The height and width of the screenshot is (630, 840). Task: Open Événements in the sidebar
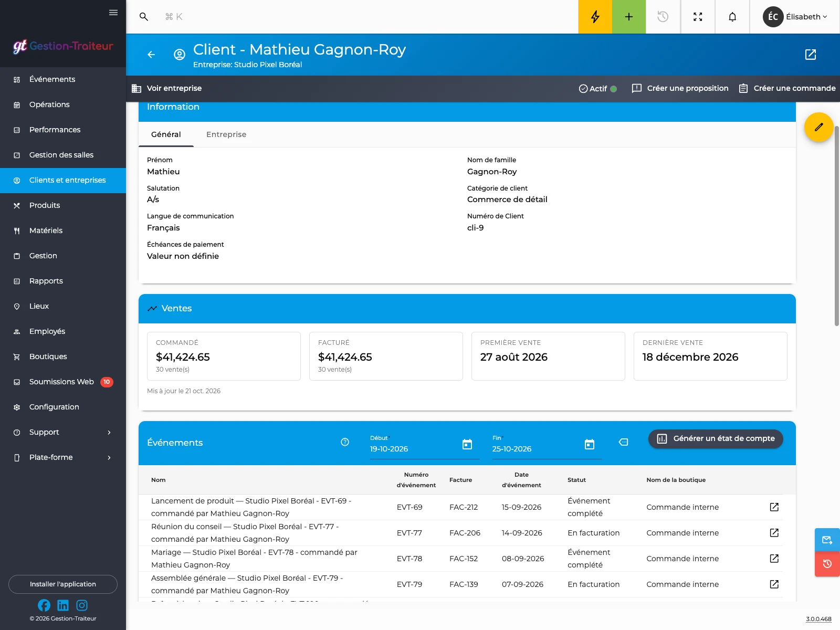click(x=63, y=79)
